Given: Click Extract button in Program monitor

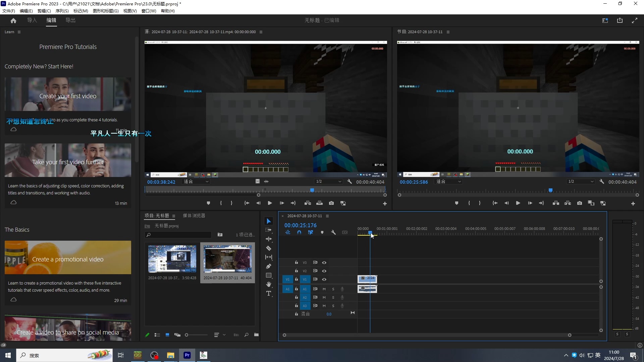Looking at the screenshot, I should (x=568, y=203).
